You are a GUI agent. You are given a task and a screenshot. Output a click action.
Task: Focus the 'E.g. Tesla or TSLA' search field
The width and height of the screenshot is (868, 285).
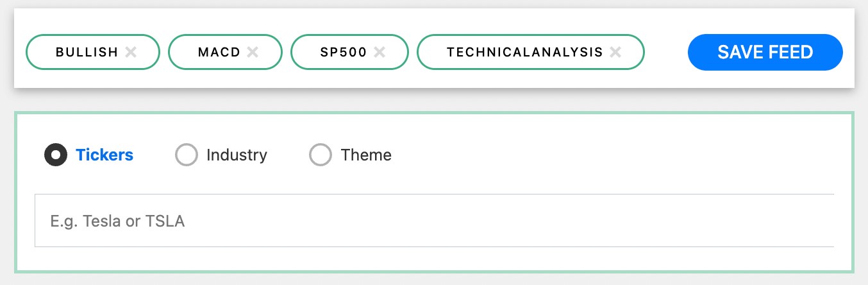434,220
